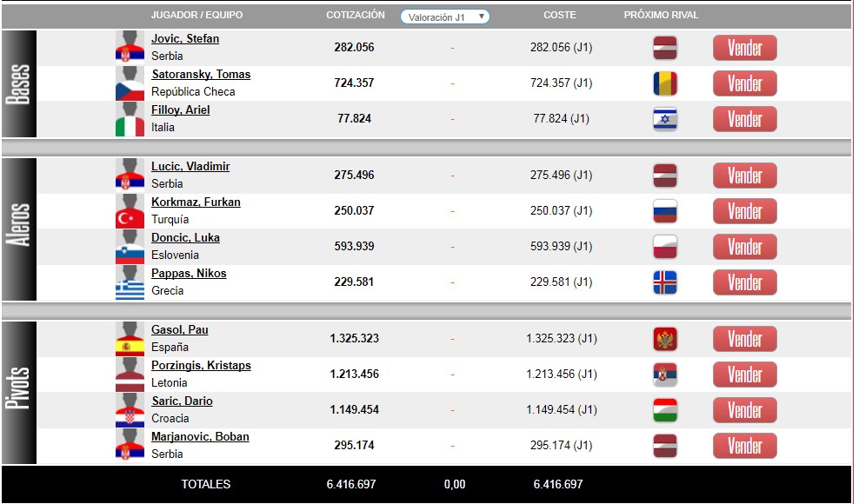The width and height of the screenshot is (859, 504).
Task: Click the Hungary flag rival icon for Saric
Action: tap(665, 410)
